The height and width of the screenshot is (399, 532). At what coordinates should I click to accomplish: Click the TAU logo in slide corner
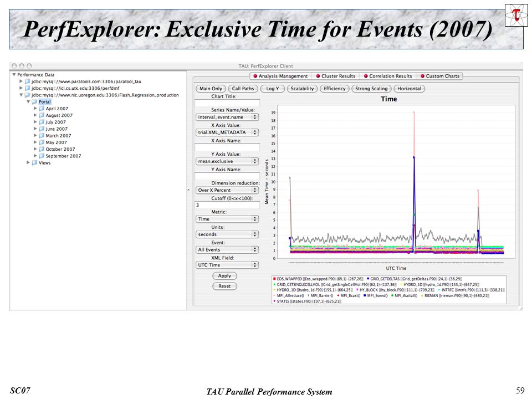tap(516, 15)
